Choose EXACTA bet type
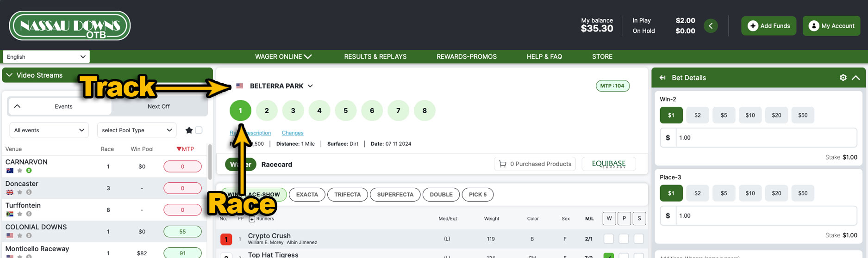868x258 pixels. 307,195
